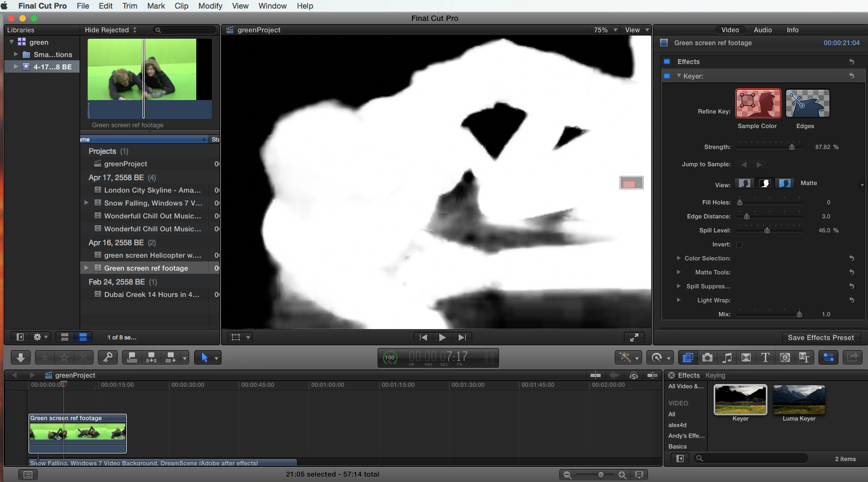Switch Keyer view to Composite
This screenshot has height=482, width=868.
(744, 183)
